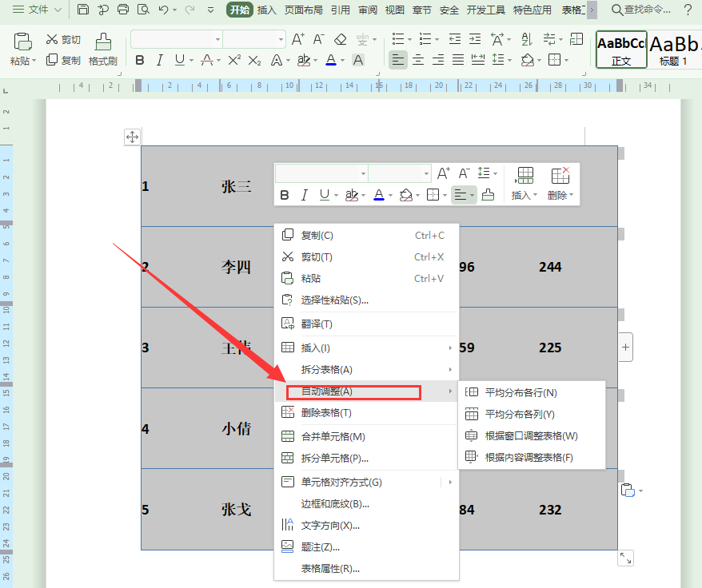Click the Sort icon in ribbon

tap(527, 39)
